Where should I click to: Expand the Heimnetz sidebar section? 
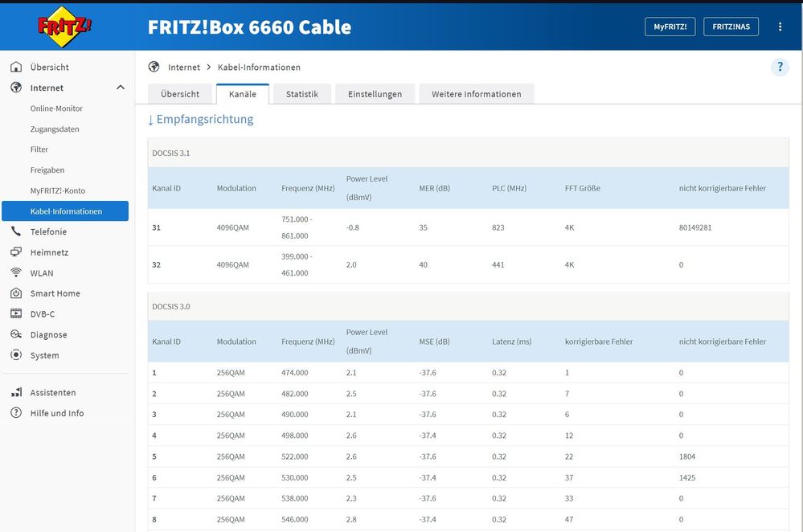click(x=49, y=252)
